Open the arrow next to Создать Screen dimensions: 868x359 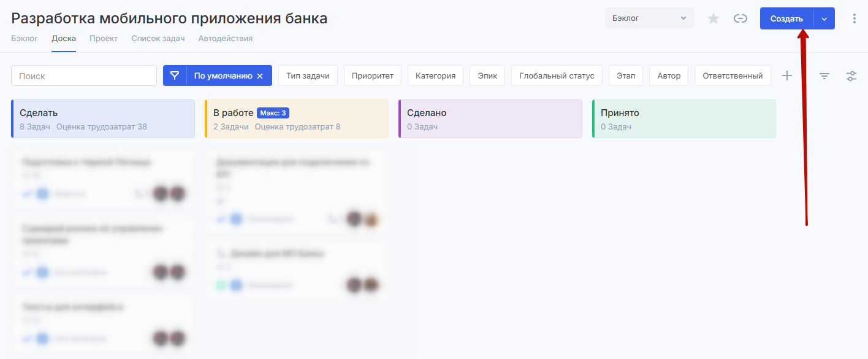(824, 18)
